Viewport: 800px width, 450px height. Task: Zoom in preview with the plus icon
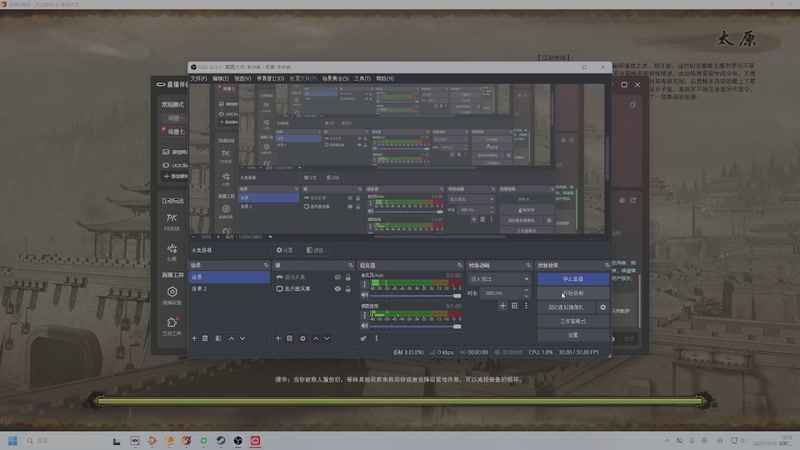coord(218,237)
